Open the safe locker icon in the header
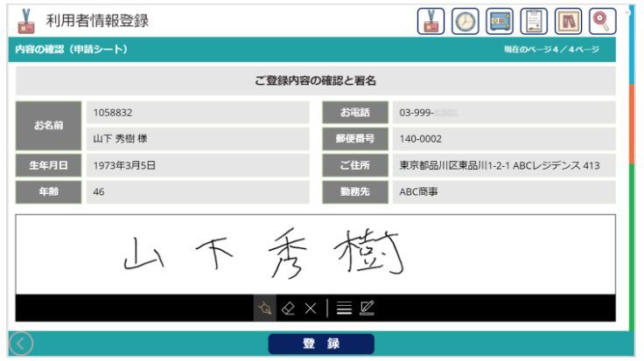 (500, 21)
